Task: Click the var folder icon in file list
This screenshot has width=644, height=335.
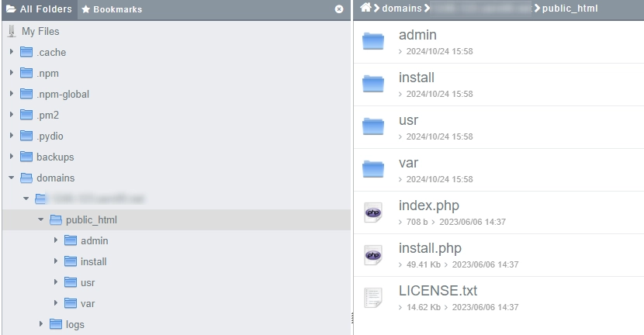Action: (373, 170)
